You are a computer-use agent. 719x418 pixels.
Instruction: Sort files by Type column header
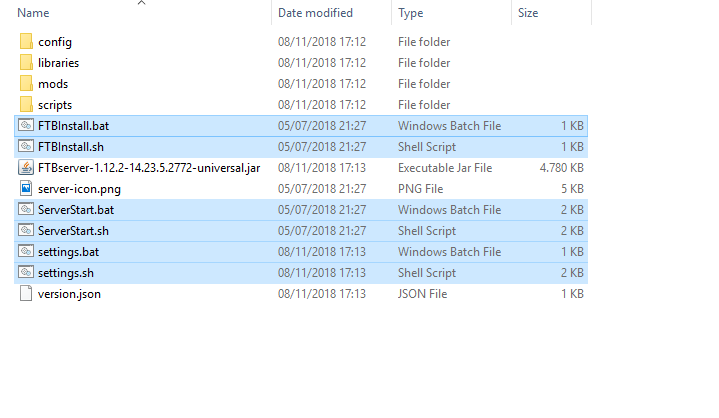(x=410, y=13)
